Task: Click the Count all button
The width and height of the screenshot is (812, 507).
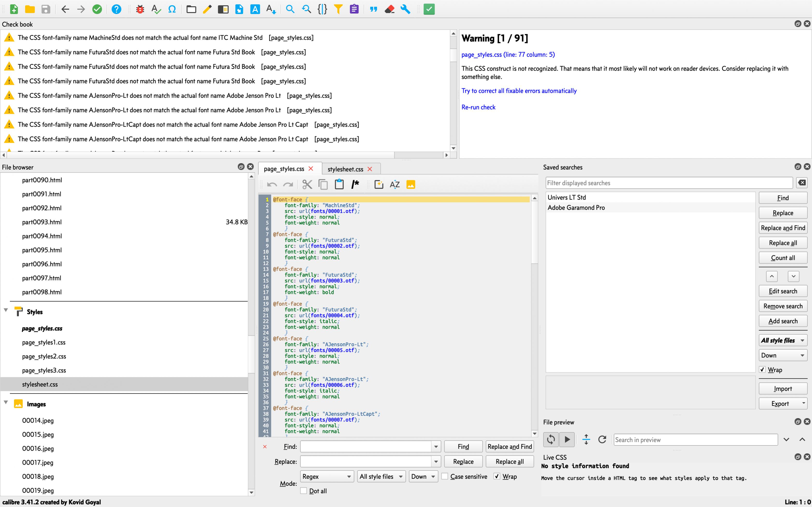Action: pos(783,258)
